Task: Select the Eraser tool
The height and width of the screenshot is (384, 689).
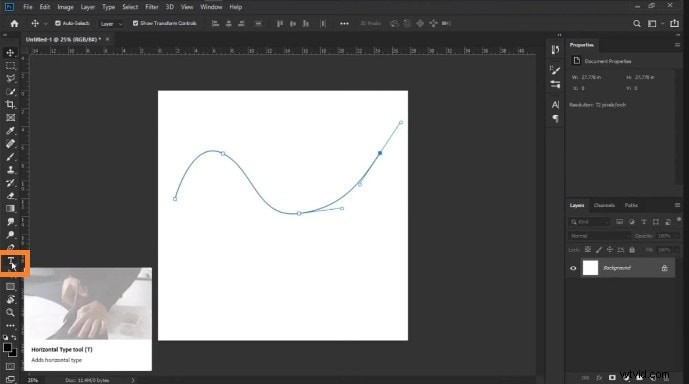Action: [10, 196]
